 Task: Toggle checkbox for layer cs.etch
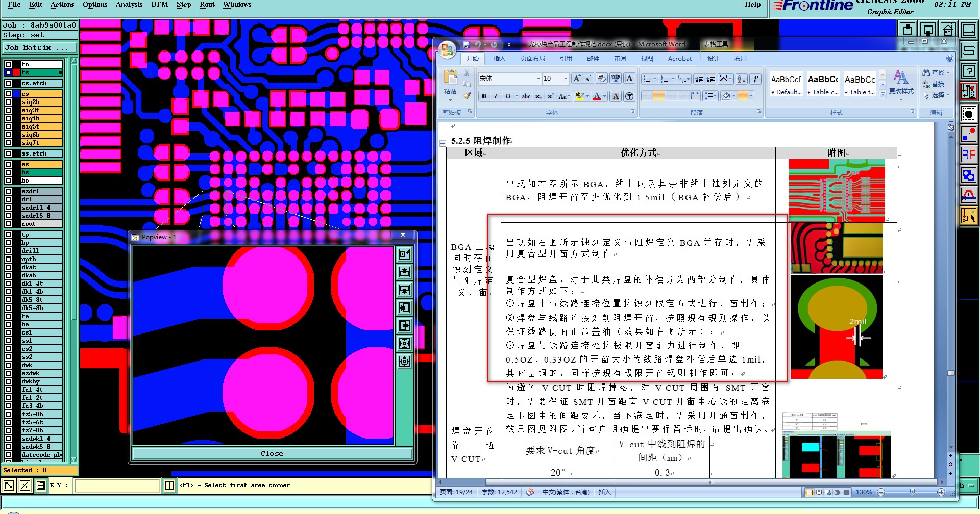pos(8,83)
